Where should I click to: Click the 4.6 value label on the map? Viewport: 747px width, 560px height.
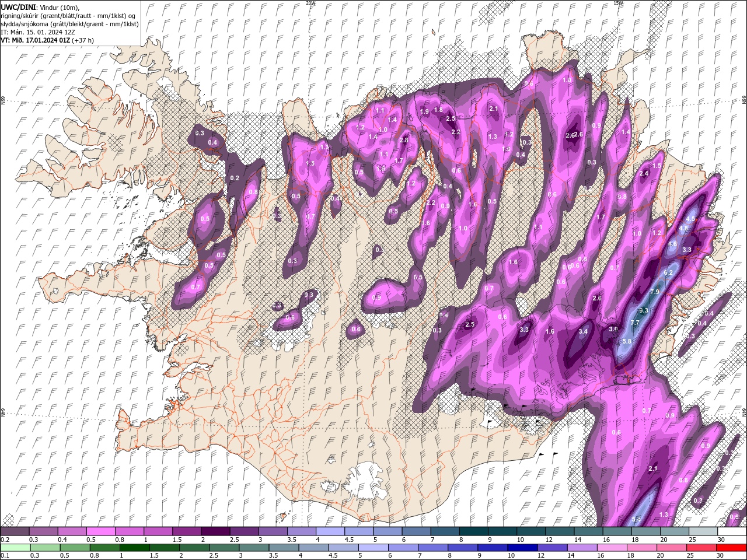tap(672, 244)
